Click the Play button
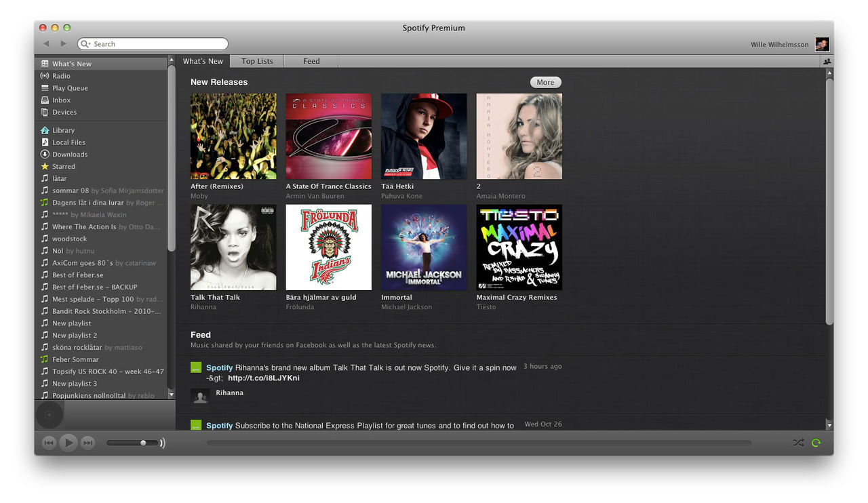The image size is (868, 503). 68,443
